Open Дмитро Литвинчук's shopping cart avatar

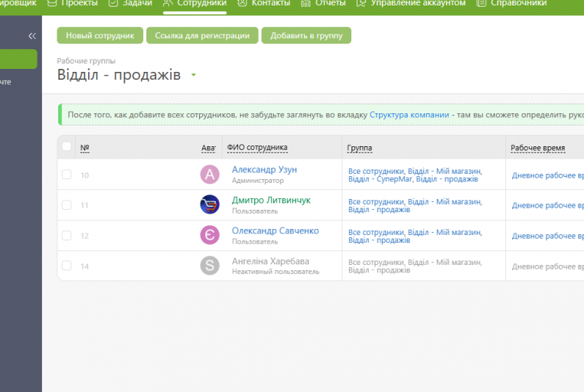[x=210, y=204]
